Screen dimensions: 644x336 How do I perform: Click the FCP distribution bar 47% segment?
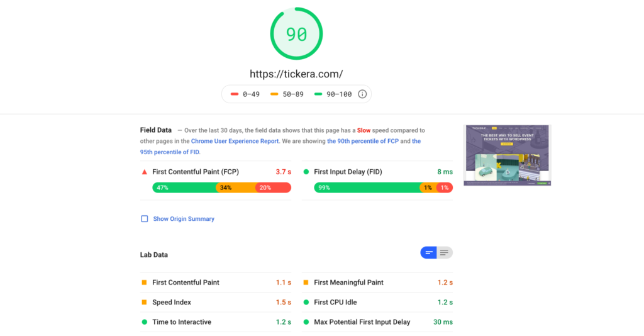coord(184,188)
